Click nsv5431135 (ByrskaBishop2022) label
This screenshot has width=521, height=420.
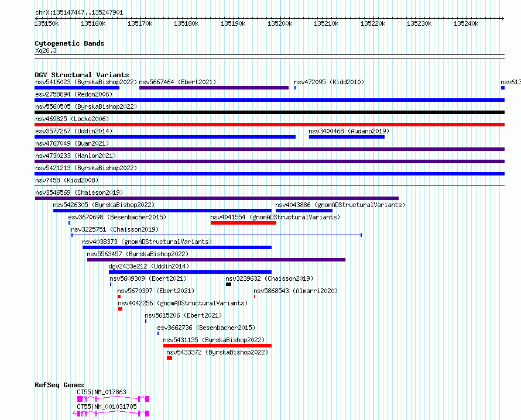(214, 340)
